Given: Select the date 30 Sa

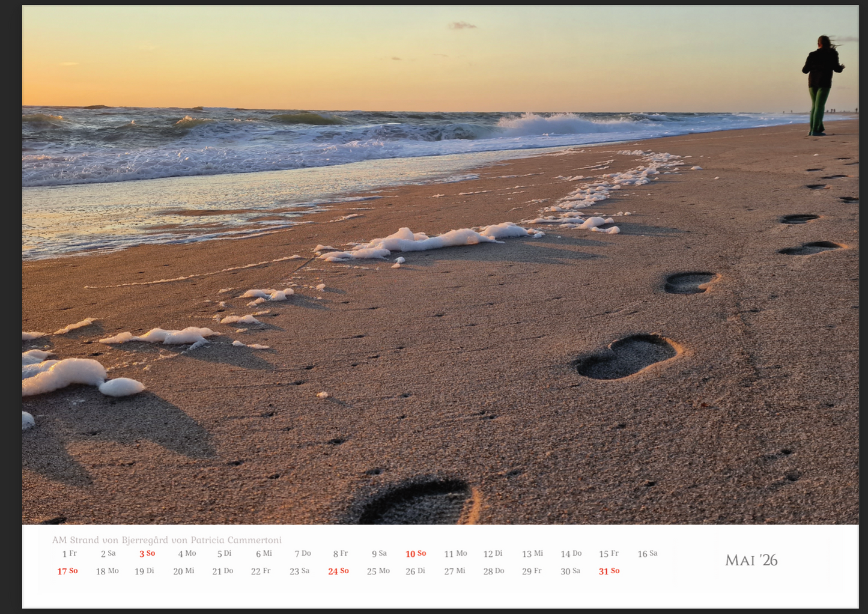Looking at the screenshot, I should (570, 571).
